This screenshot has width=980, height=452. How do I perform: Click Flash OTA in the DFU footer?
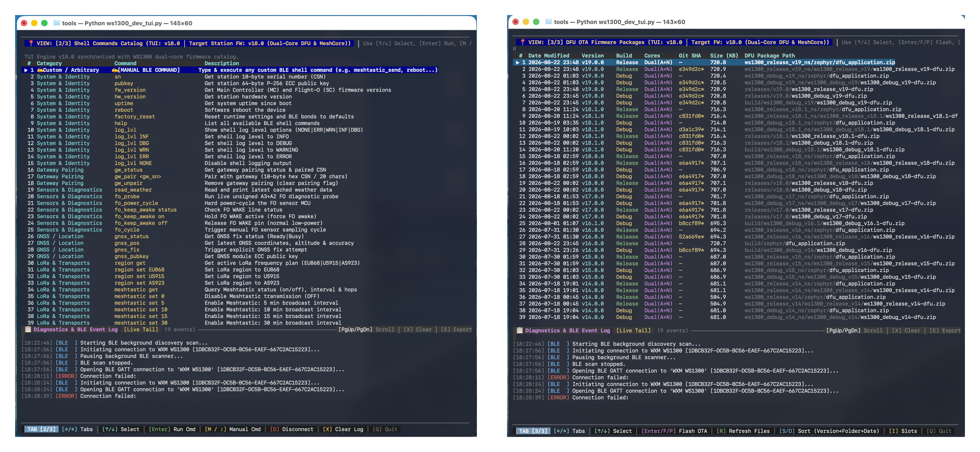pos(674,431)
